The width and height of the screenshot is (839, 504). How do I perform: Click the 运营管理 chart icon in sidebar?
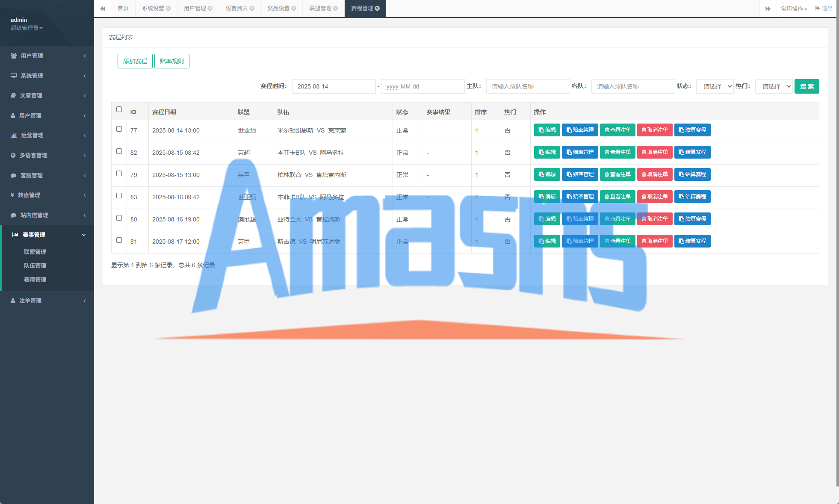click(14, 135)
